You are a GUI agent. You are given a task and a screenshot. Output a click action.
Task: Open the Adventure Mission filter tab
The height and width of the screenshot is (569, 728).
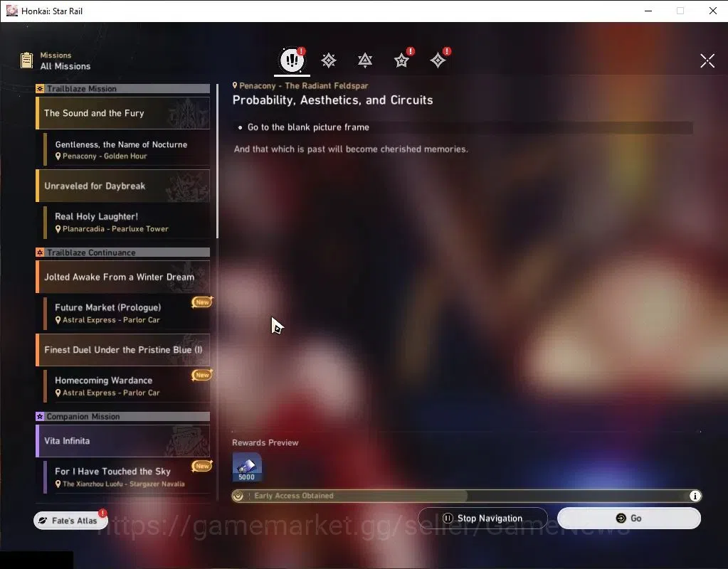[438, 60]
